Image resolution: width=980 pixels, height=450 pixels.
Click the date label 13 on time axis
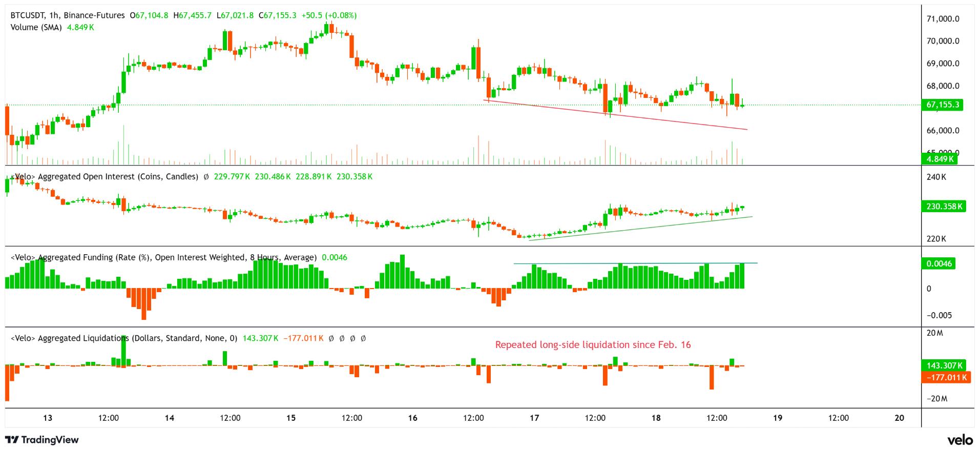48,418
